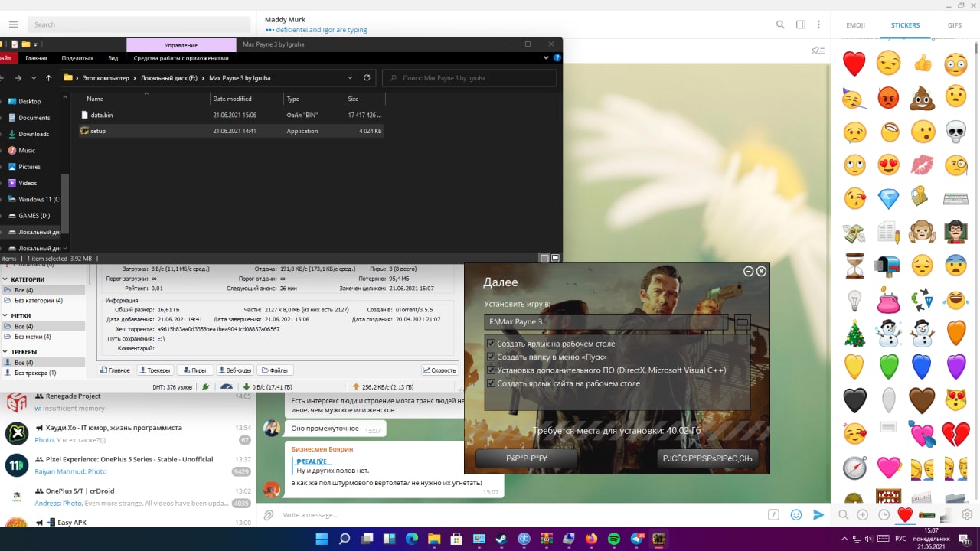Select the red heart emoji sticker
Screen dimensions: 980x551
tap(854, 64)
